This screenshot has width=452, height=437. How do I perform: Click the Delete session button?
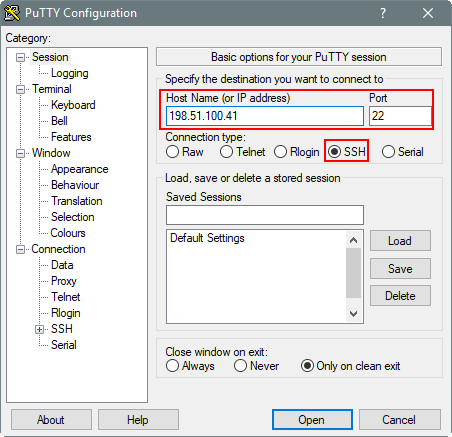pyautogui.click(x=400, y=296)
